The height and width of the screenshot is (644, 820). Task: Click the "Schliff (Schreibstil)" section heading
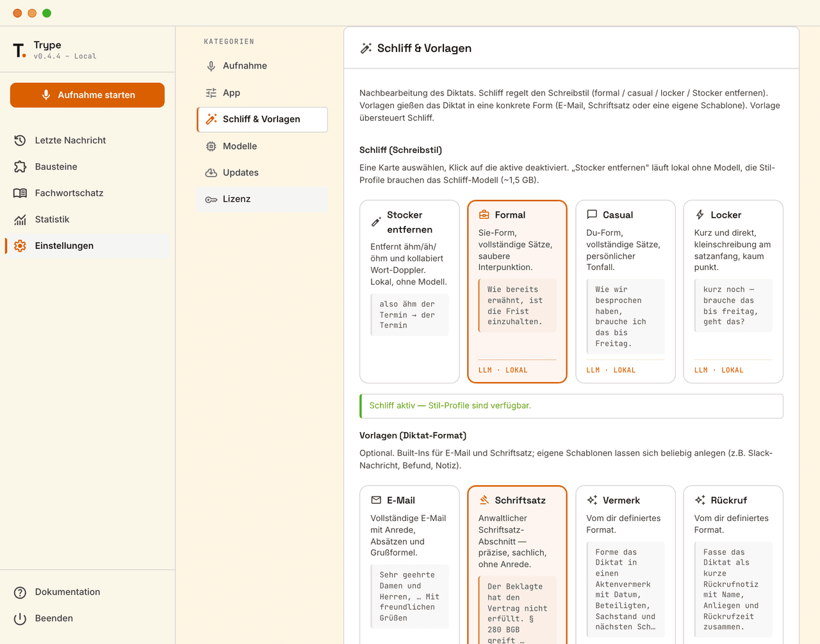click(x=401, y=150)
